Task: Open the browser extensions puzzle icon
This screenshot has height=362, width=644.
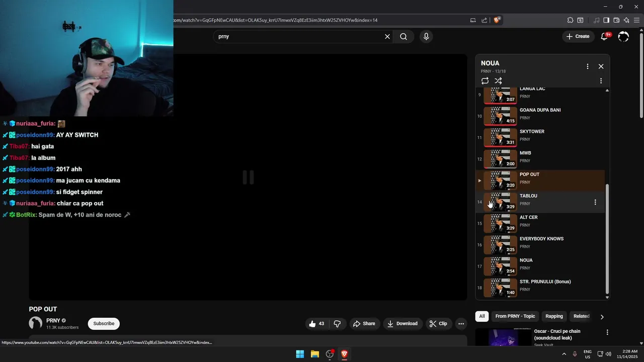Action: 570,20
